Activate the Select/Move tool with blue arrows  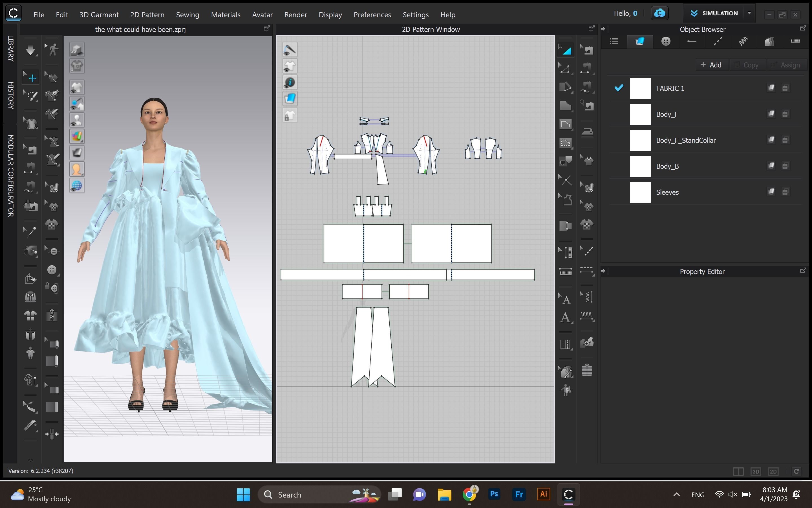pos(31,77)
